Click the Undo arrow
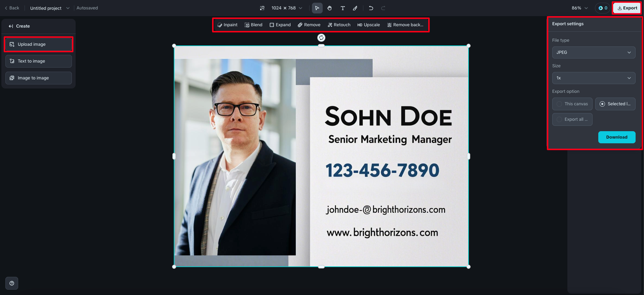Image resolution: width=644 pixels, height=295 pixels. pyautogui.click(x=371, y=8)
